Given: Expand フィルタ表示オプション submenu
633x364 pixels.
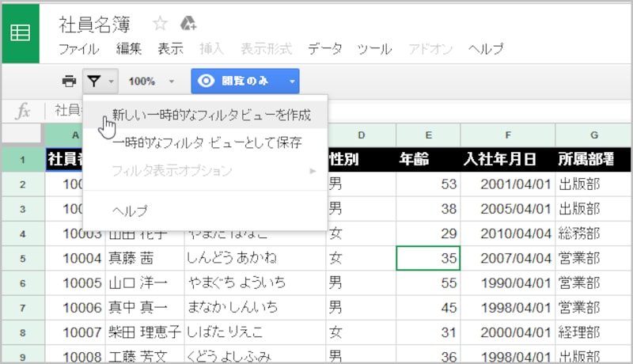Looking at the screenshot, I should [205, 171].
